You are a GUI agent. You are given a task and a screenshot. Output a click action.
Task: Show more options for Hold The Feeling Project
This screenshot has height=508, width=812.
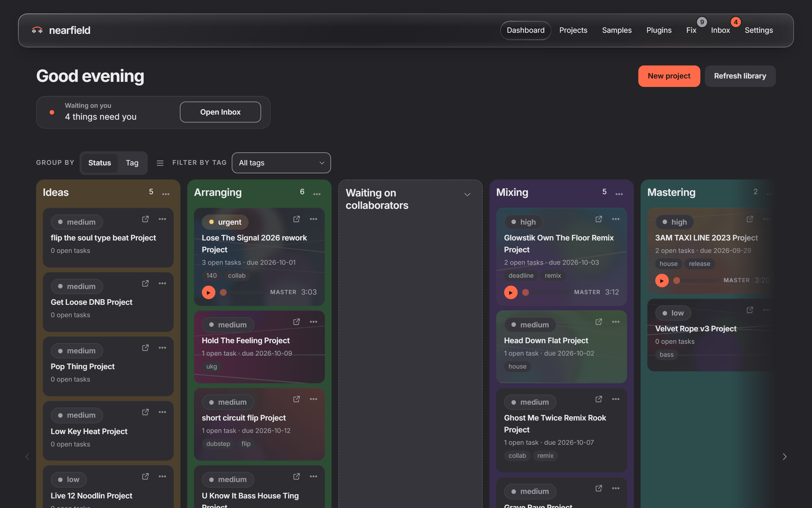coord(314,321)
